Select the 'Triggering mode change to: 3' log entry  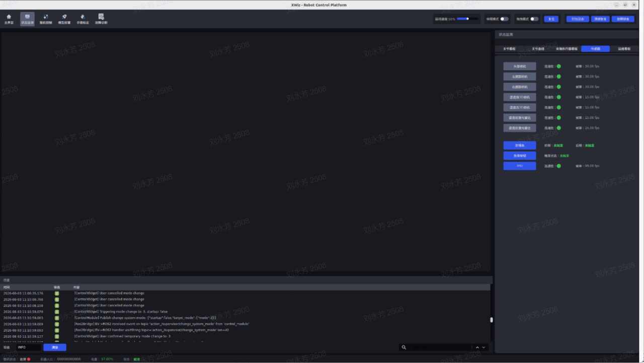246,312
